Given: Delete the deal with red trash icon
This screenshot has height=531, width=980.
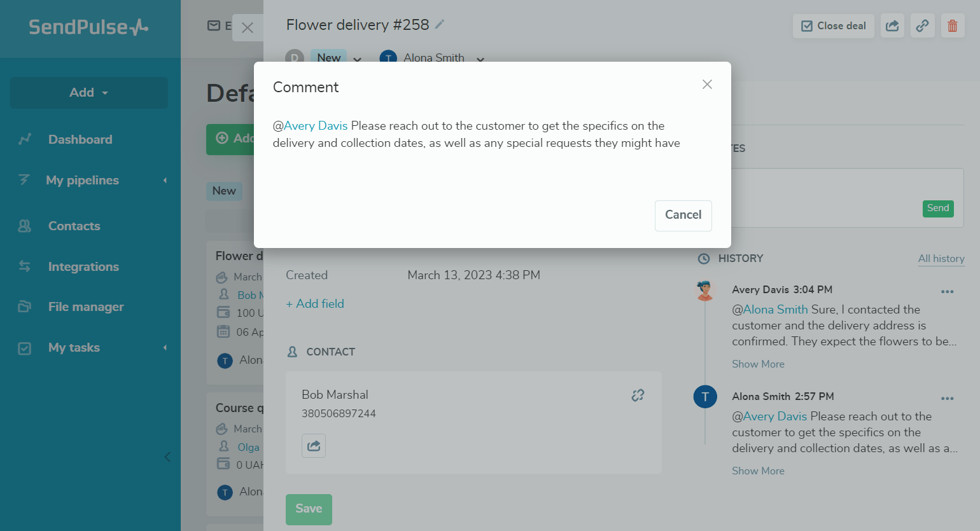Looking at the screenshot, I should click(x=952, y=26).
